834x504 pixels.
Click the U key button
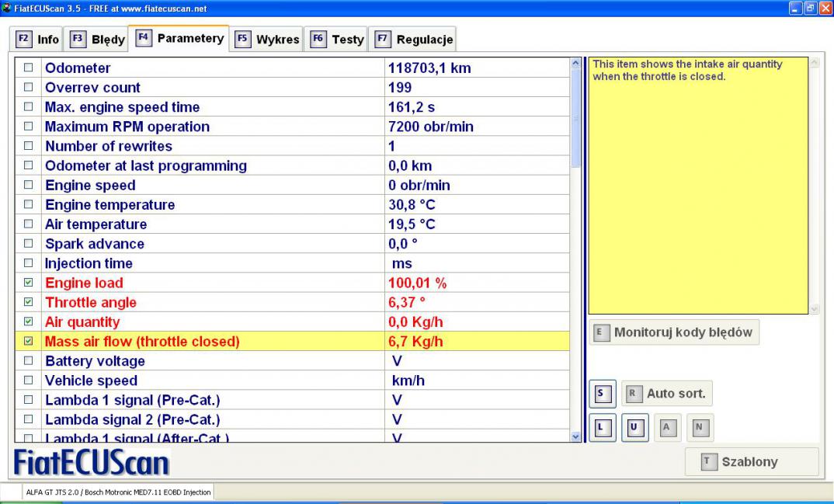pyautogui.click(x=635, y=428)
